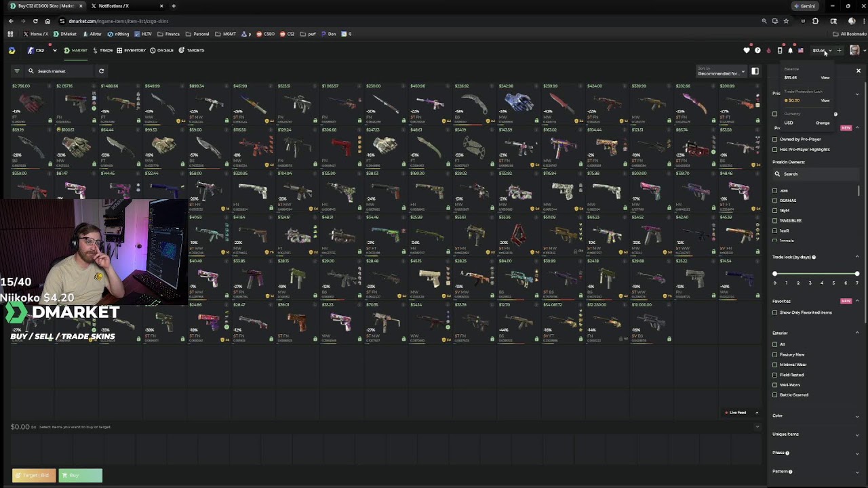
Task: Click Change next to USD currency
Action: (823, 123)
